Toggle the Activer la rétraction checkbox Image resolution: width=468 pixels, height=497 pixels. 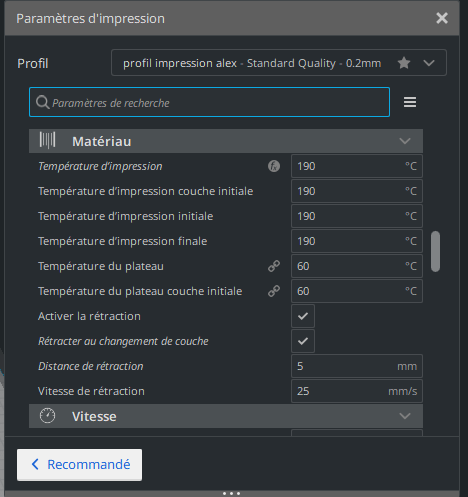point(303,316)
